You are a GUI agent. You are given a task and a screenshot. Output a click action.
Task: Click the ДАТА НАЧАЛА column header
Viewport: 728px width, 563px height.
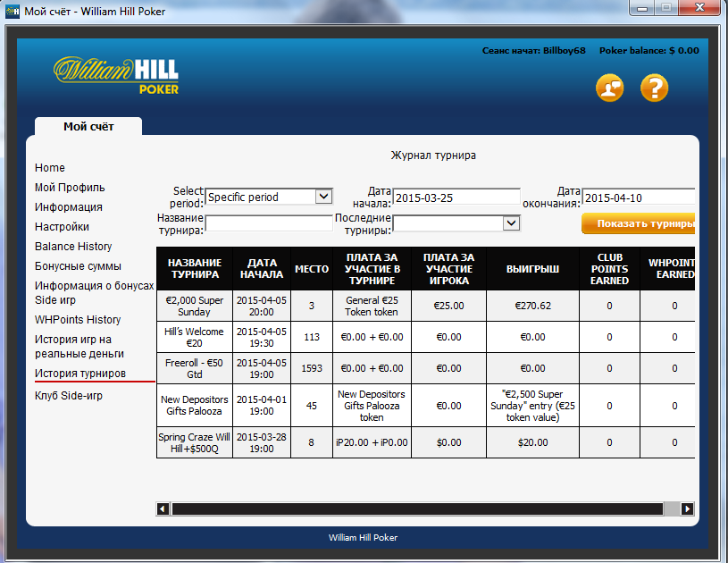(x=262, y=268)
